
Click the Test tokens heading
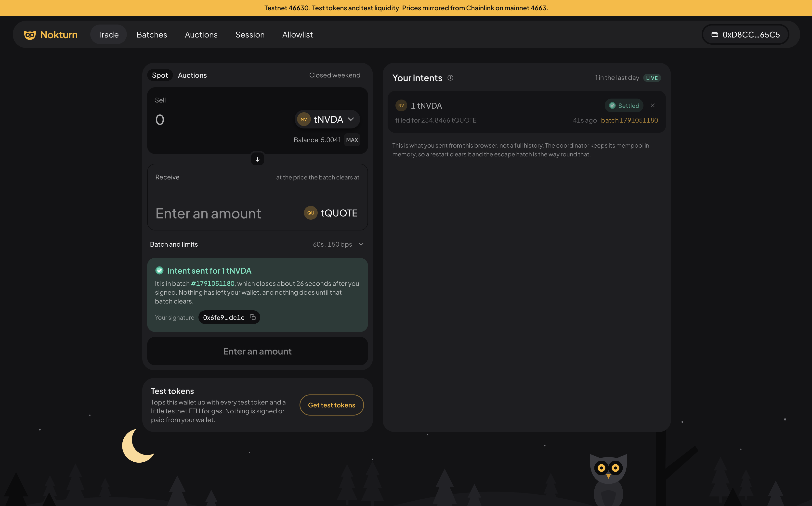click(x=172, y=391)
